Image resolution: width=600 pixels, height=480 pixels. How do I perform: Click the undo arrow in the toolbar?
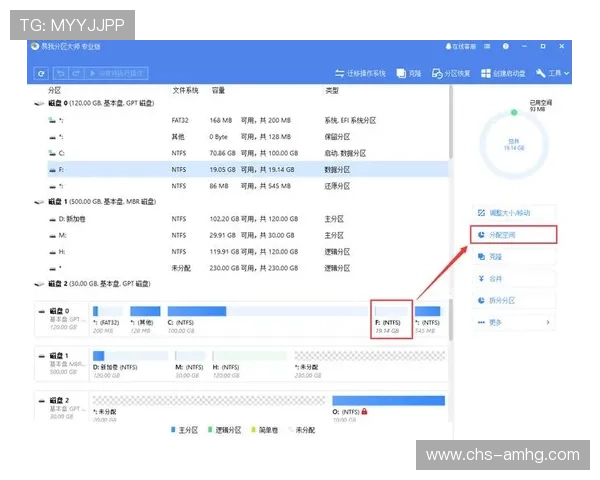60,73
